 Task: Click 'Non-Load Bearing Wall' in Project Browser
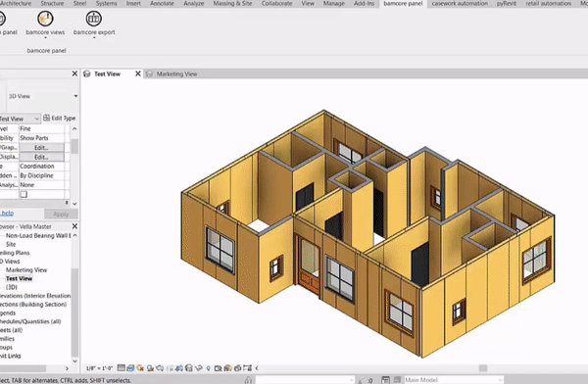pyautogui.click(x=38, y=235)
